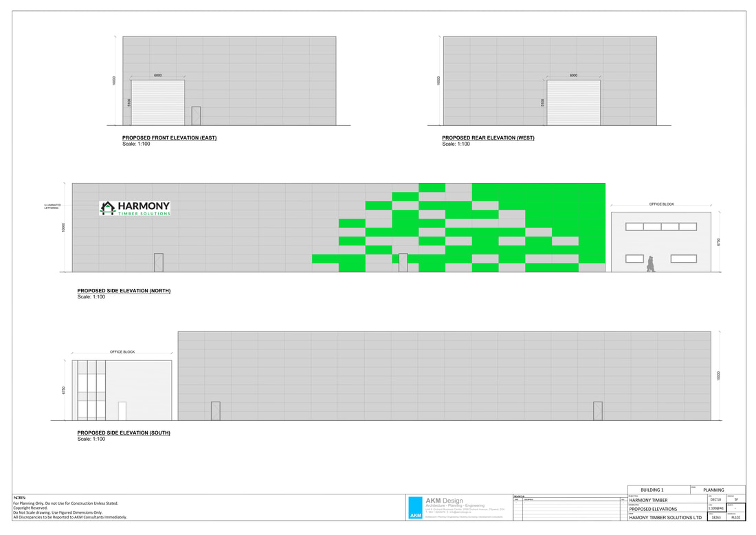
Task: Click the Proposed Side Elevation (South) heading
Action: (124, 433)
